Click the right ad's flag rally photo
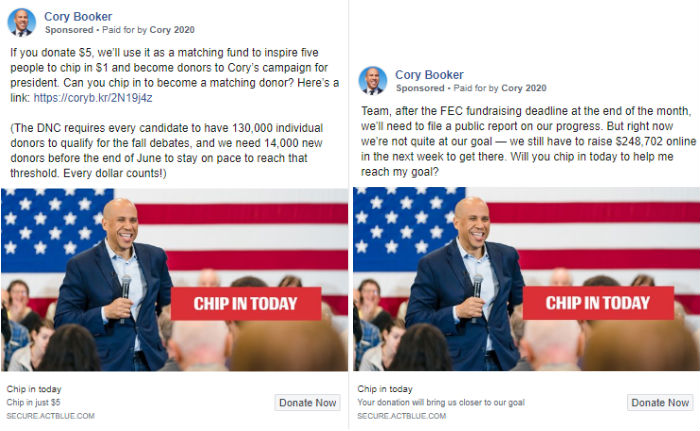This screenshot has width=700, height=431. 526,279
